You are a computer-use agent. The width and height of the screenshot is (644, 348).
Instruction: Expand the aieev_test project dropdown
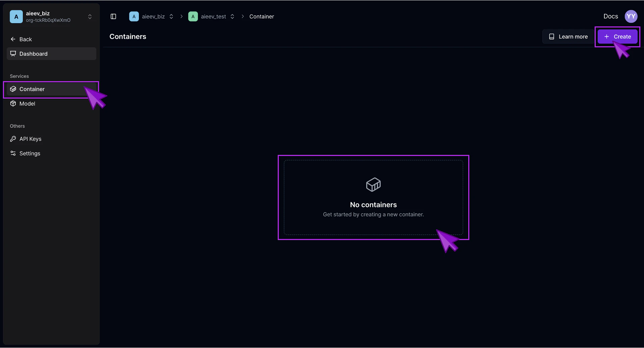coord(232,16)
